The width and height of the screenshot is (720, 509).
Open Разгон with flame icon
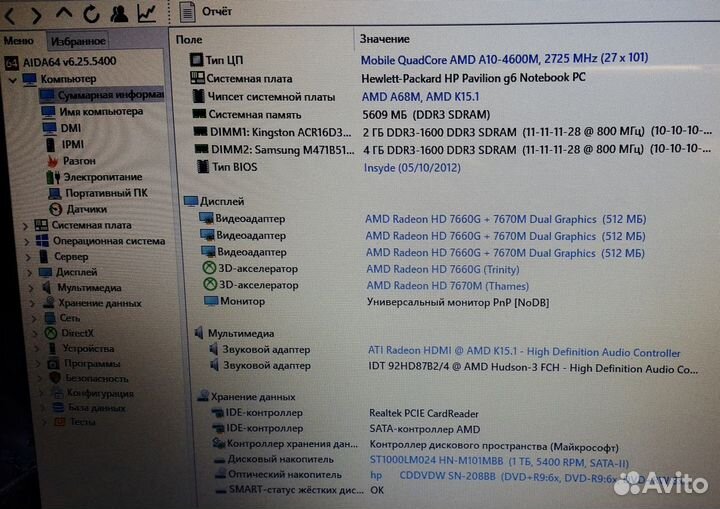click(x=71, y=161)
